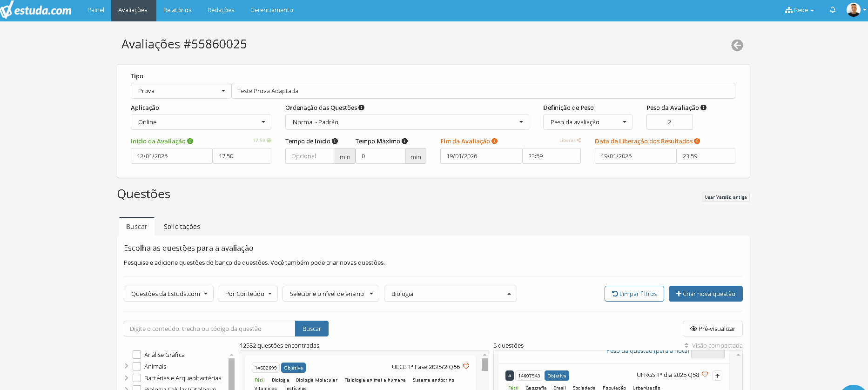
Task: Click Usar Versão antiga button
Action: click(726, 197)
